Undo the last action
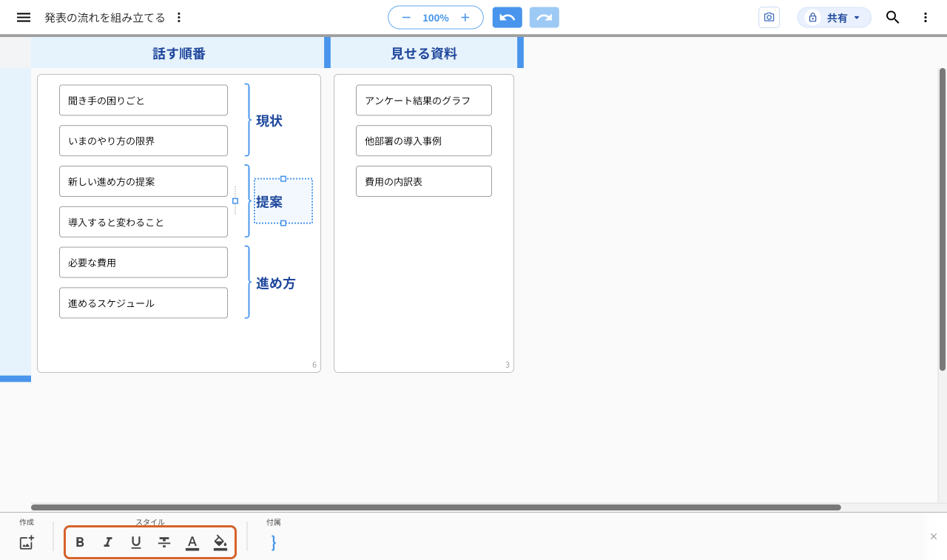Image resolution: width=947 pixels, height=560 pixels. tap(508, 17)
